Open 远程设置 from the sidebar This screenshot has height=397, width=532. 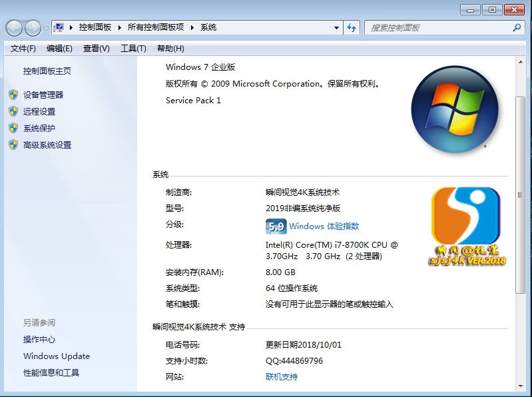pyautogui.click(x=39, y=112)
